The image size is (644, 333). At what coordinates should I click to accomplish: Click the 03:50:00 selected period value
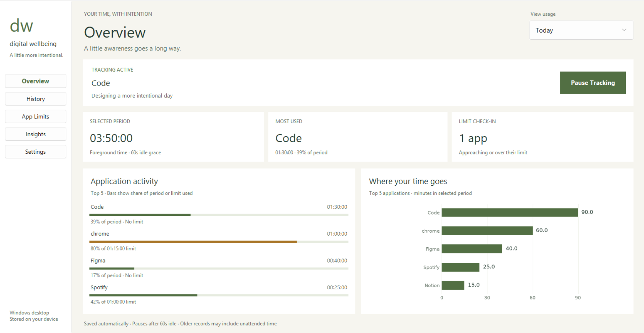111,138
